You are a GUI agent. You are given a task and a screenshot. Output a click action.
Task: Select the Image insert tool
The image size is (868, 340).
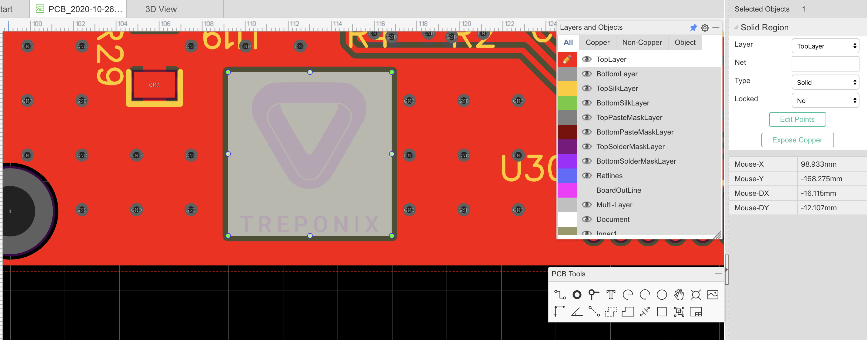click(713, 295)
